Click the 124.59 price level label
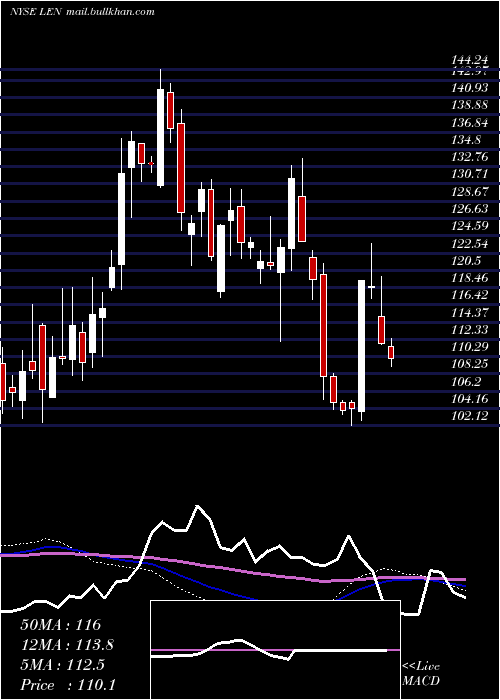The image size is (500, 700). pyautogui.click(x=469, y=226)
